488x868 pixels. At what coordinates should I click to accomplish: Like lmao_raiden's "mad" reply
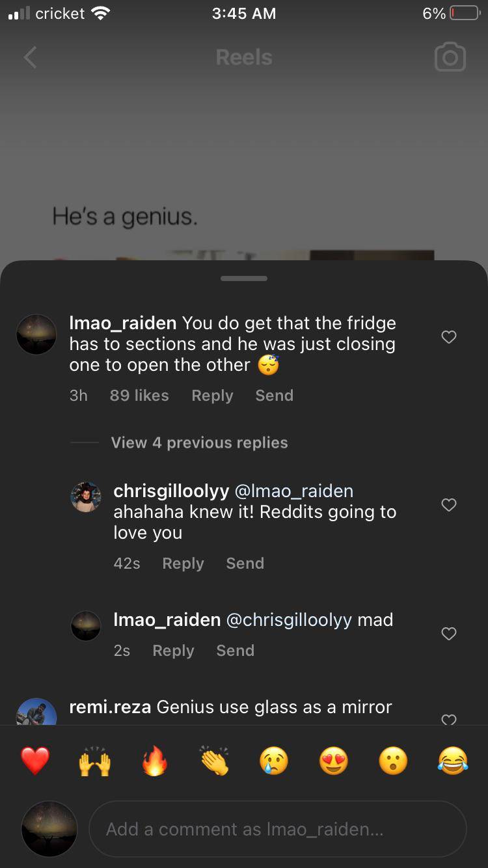[449, 634]
